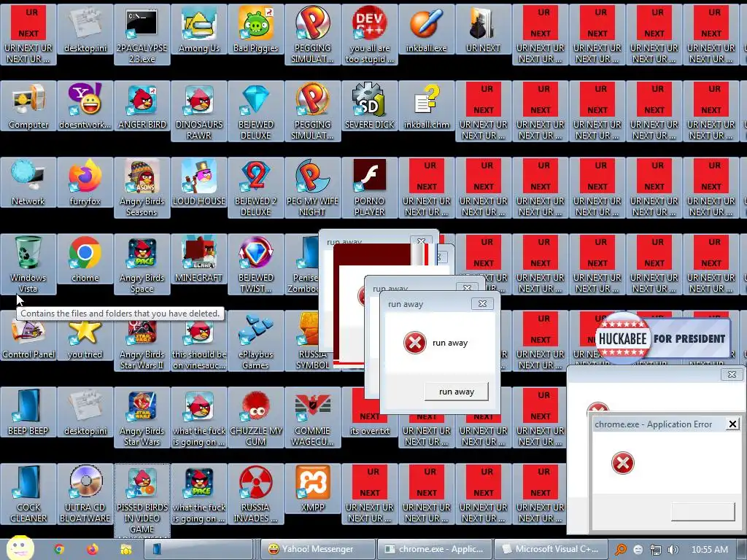Open the 2PACALYPSE 2.3.exe desktop icon

pos(142,34)
